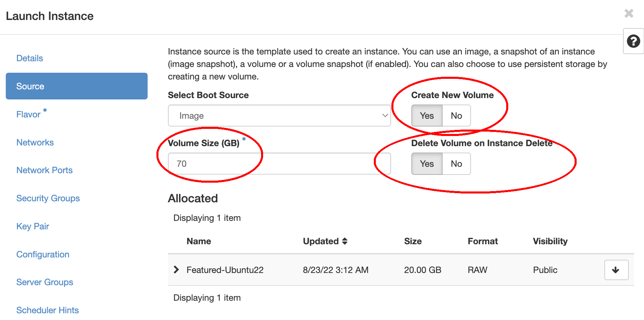The height and width of the screenshot is (320, 644).
Task: Open the Security Groups step
Action: tap(48, 198)
